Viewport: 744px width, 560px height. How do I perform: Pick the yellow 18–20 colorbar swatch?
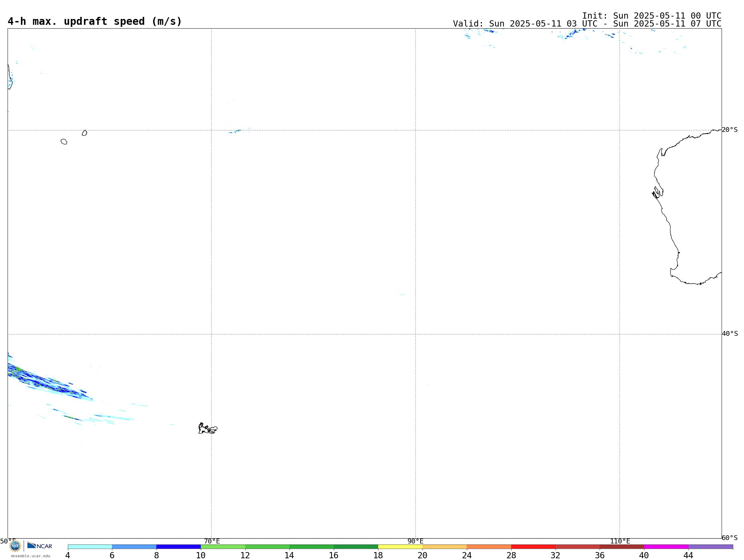pos(400,547)
